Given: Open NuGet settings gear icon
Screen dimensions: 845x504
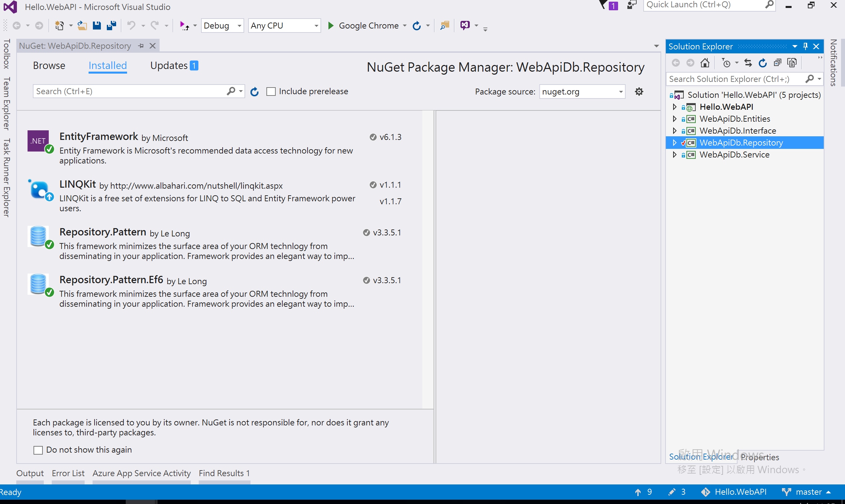Looking at the screenshot, I should (639, 92).
